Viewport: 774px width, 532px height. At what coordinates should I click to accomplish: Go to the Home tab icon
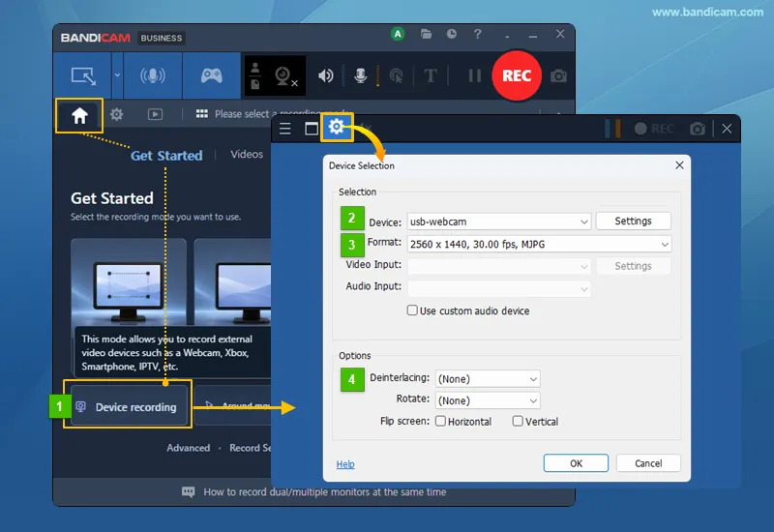(x=79, y=115)
